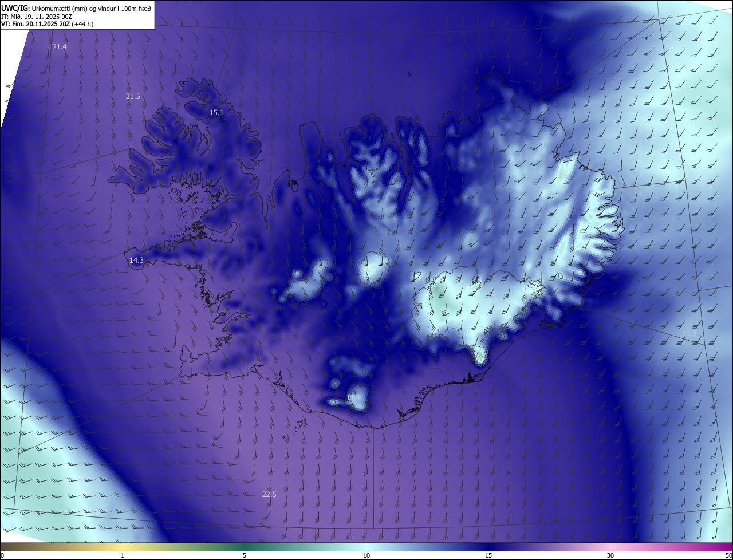The image size is (733, 560).
Task: Click the title "Úrkomumætti (mm) og vindur í 100m hæð"
Action: [x=91, y=8]
